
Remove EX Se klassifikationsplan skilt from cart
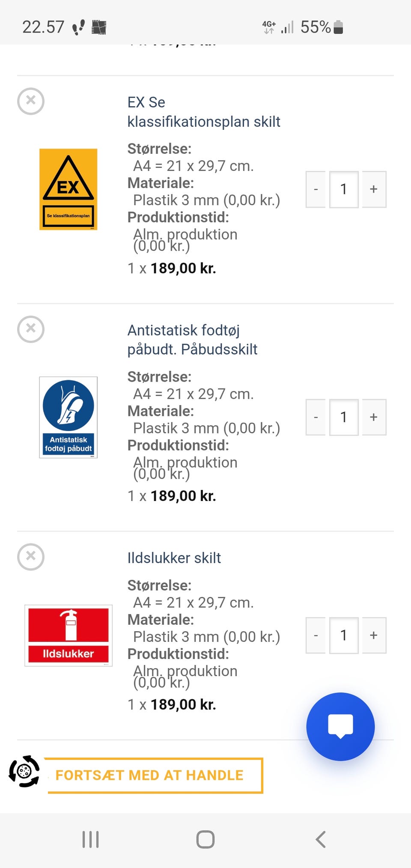tap(31, 101)
